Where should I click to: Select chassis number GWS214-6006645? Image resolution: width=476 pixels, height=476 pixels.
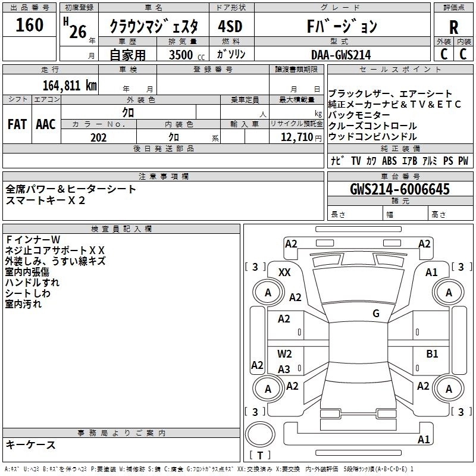click(399, 189)
